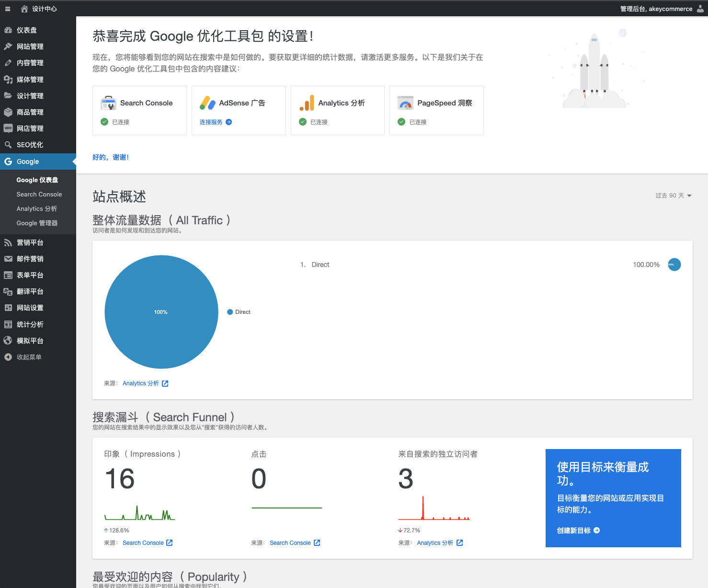Click the Google G logo icon in sidebar
This screenshot has height=588, width=708.
(x=8, y=161)
